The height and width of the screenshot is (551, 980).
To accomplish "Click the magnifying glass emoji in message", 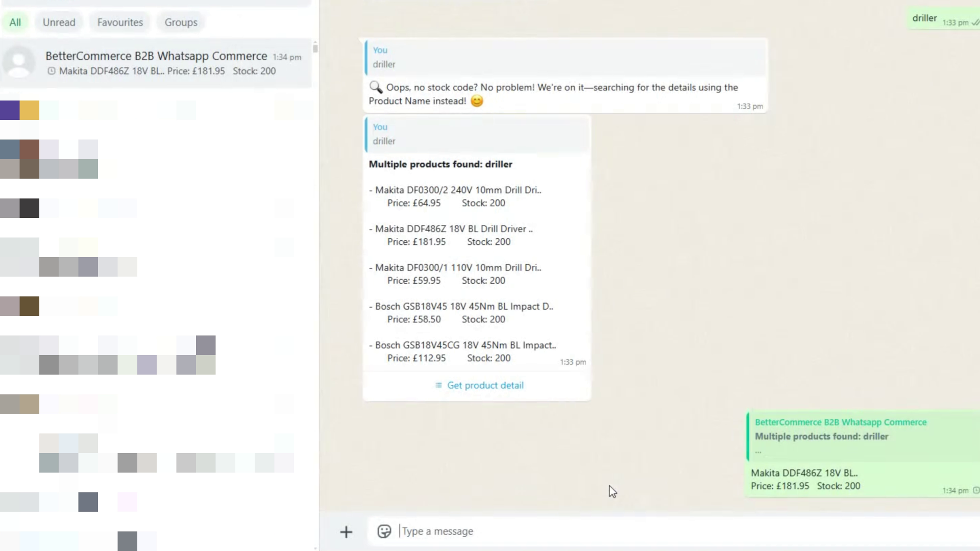I will pos(376,87).
